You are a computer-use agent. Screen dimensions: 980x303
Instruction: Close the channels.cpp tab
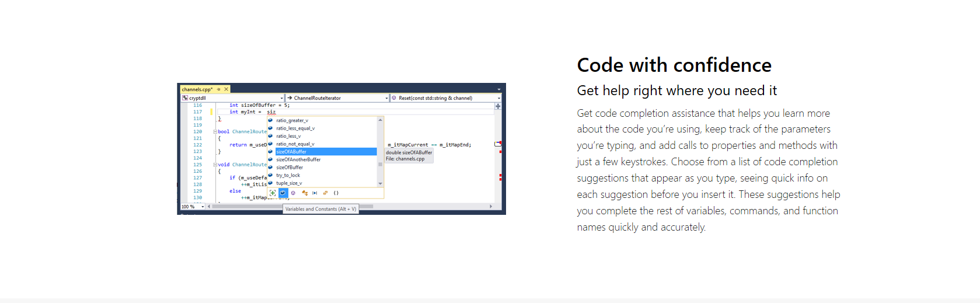click(x=226, y=89)
